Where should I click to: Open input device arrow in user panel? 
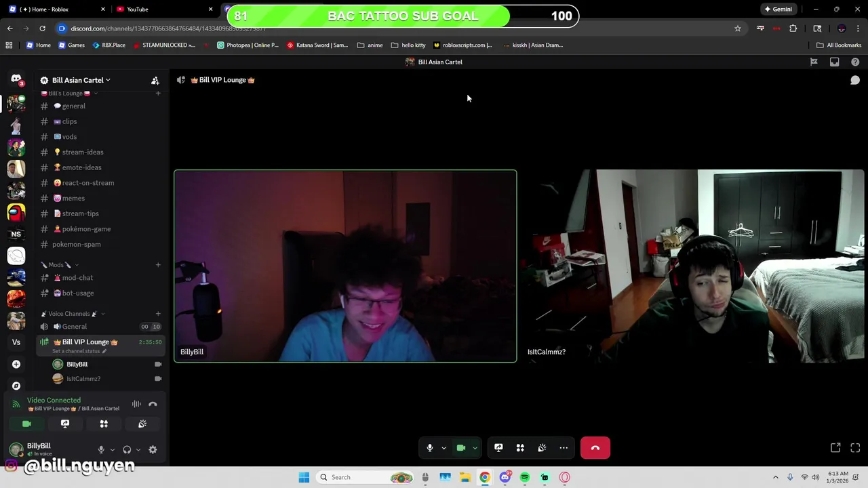coord(112,449)
